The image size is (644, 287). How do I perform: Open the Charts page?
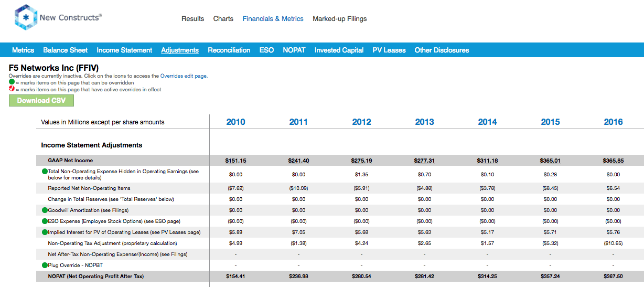(223, 18)
